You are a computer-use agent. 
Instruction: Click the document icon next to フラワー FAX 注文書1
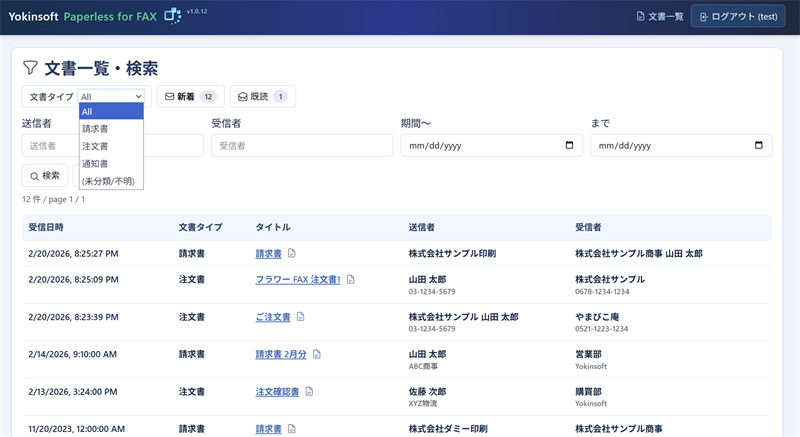[x=351, y=279]
